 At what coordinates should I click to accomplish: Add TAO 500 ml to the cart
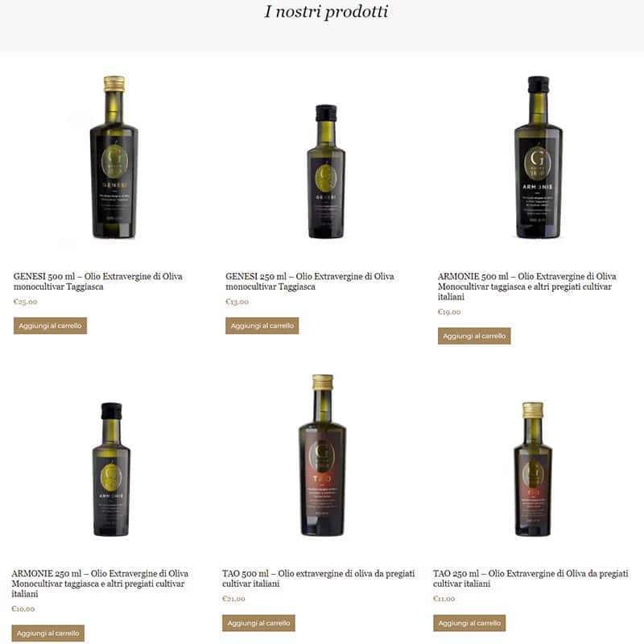[258, 623]
